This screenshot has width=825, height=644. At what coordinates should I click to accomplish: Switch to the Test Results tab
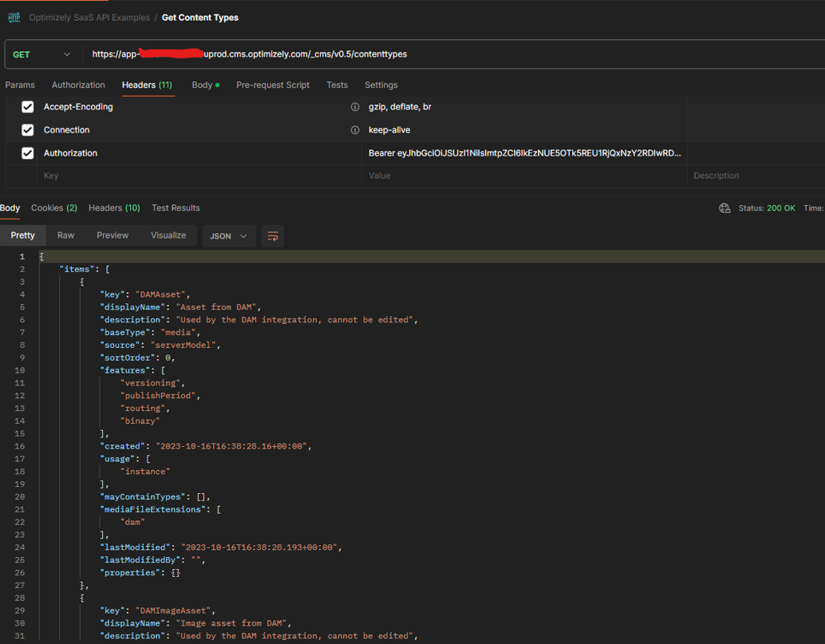(176, 207)
